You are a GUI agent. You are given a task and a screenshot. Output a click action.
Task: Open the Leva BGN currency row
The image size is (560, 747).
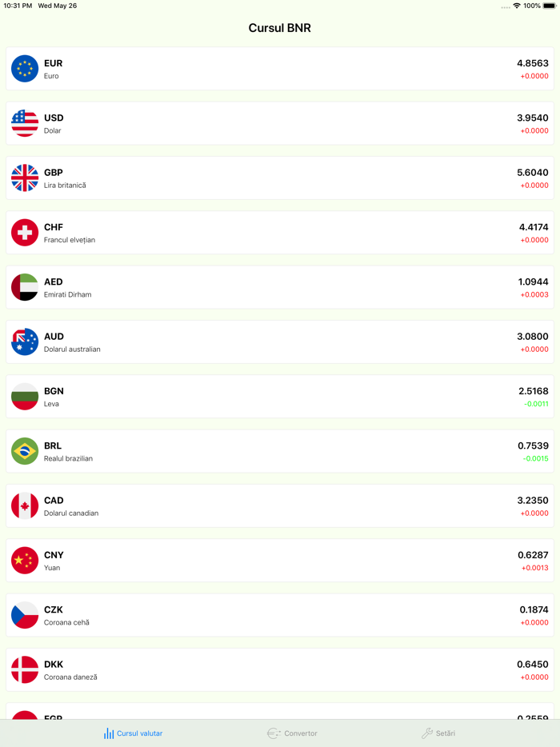pos(280,397)
